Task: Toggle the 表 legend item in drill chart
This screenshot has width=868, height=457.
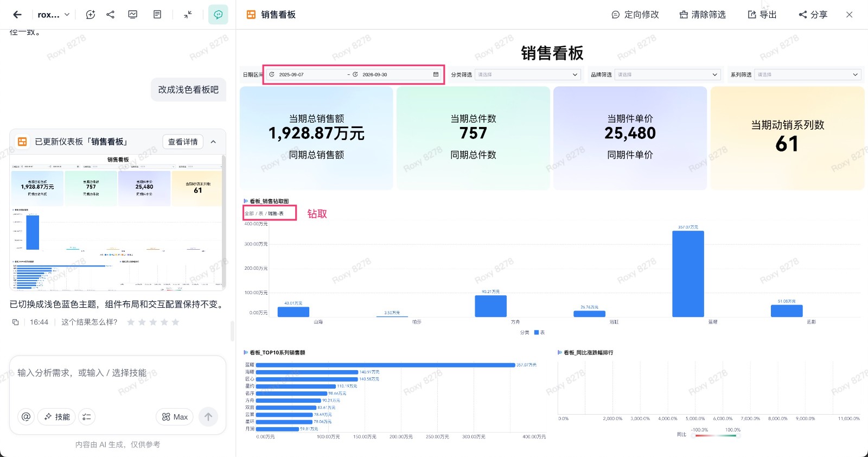Action: pos(539,332)
